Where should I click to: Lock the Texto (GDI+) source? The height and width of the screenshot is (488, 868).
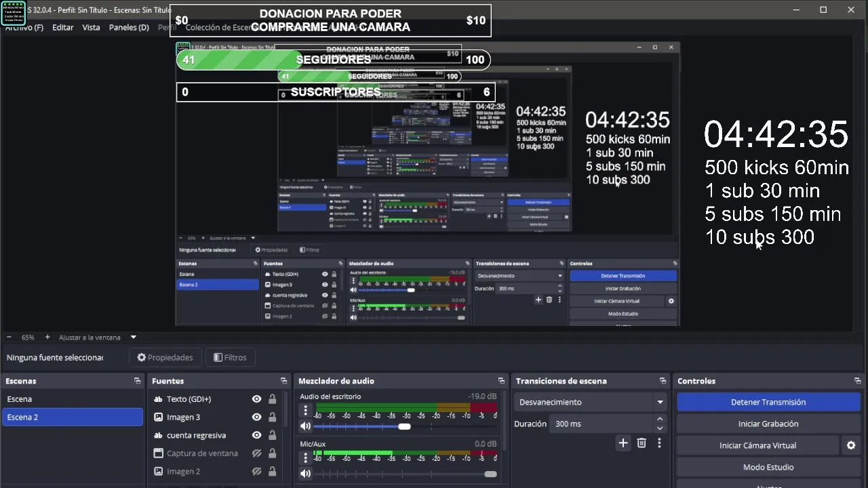click(272, 399)
